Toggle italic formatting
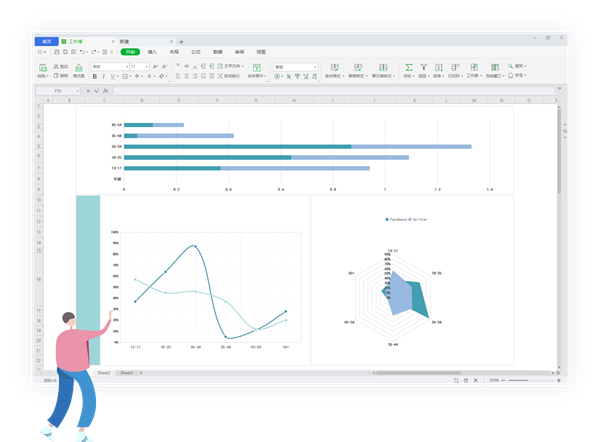The height and width of the screenshot is (442, 600). [104, 76]
